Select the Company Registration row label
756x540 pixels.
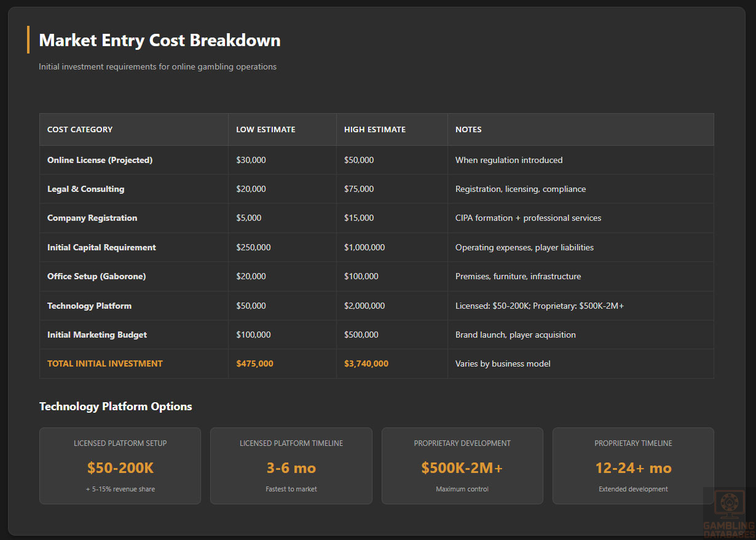click(92, 218)
